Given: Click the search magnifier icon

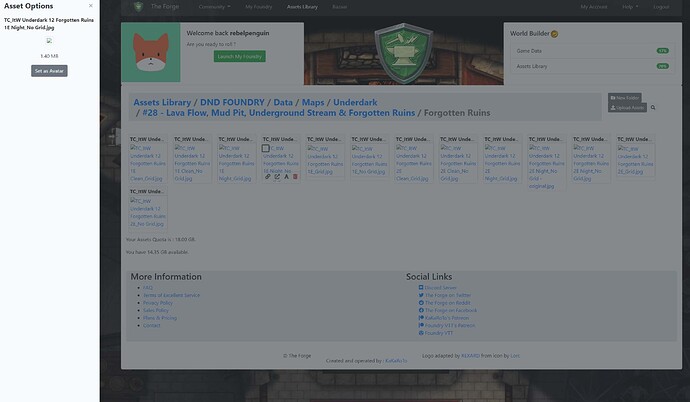Looking at the screenshot, I should point(653,107).
